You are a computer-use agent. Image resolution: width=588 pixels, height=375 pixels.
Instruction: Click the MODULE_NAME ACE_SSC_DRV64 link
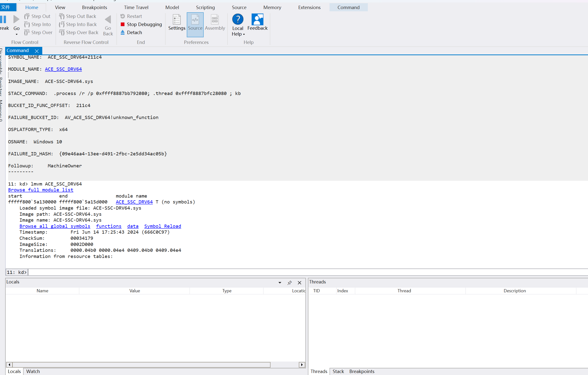point(63,69)
